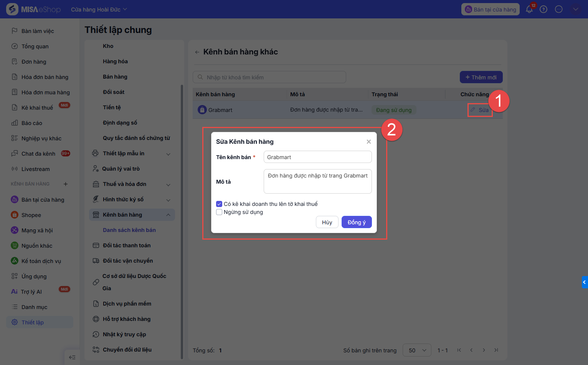
Task: Select Đối tác vận chuyển settings item
Action: coord(128,261)
